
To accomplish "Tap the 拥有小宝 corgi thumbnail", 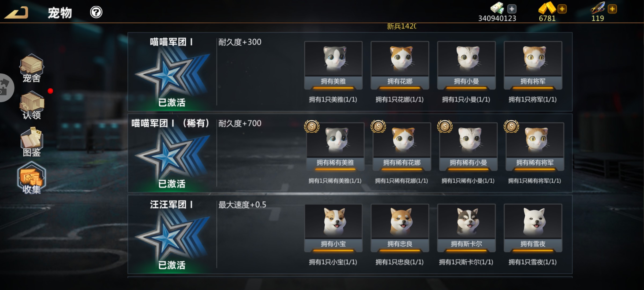I will click(x=333, y=228).
